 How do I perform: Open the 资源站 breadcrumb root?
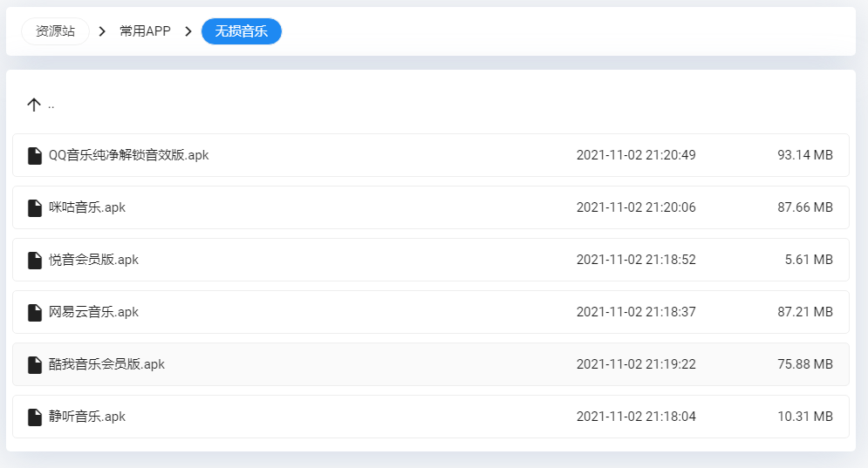55,31
